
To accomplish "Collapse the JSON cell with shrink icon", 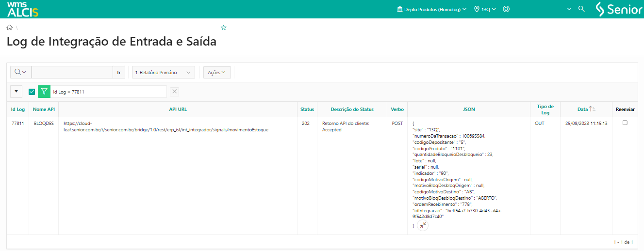I will click(423, 225).
